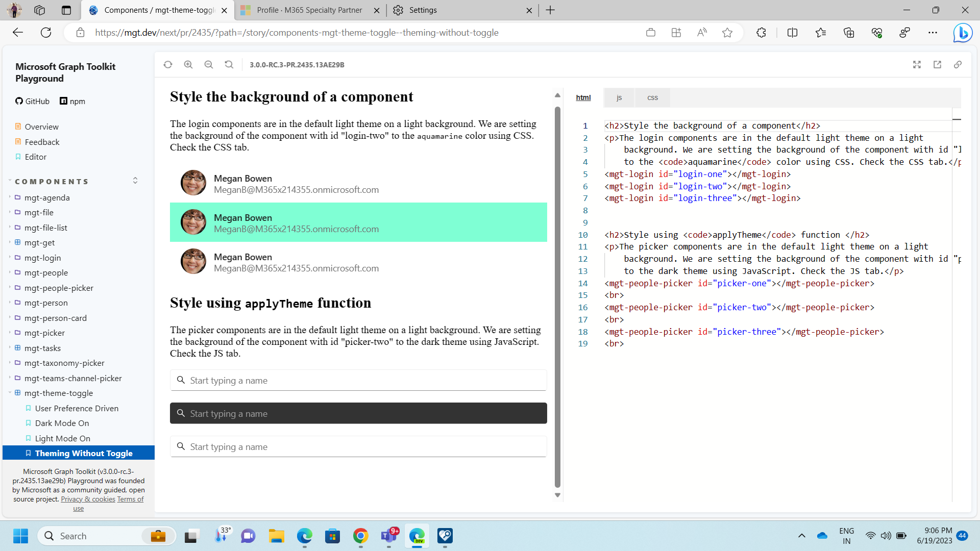Collapse the COMPONENTS section
Screen dimensions: 980x551
pos(135,180)
